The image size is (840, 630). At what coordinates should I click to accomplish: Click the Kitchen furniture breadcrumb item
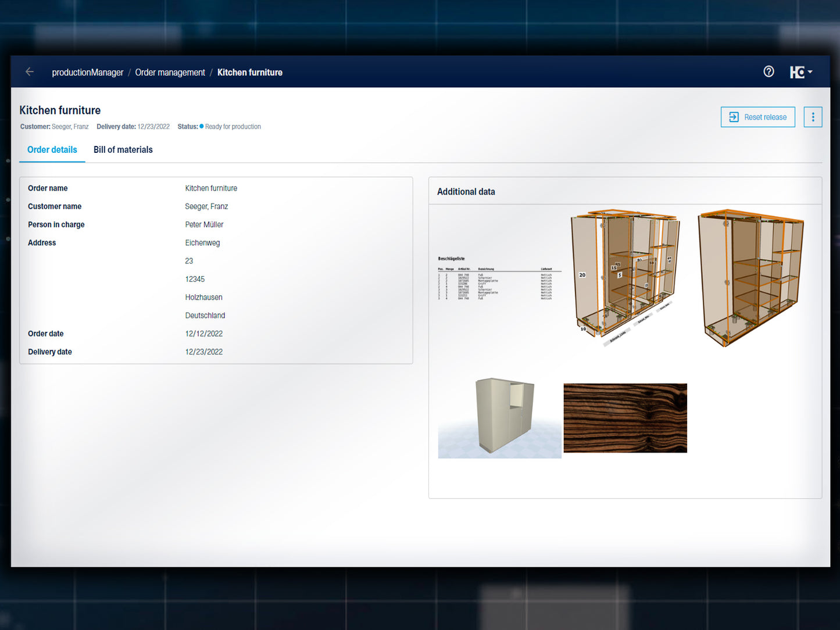250,73
